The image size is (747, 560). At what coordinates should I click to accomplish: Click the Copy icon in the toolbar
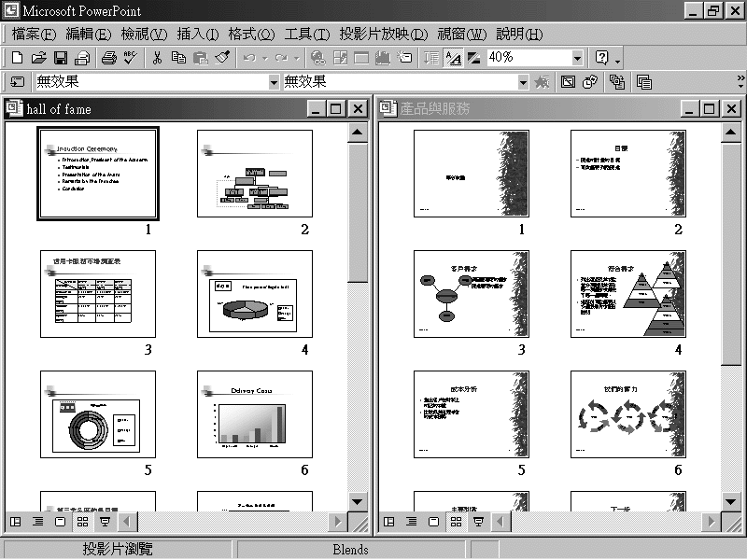click(x=178, y=58)
